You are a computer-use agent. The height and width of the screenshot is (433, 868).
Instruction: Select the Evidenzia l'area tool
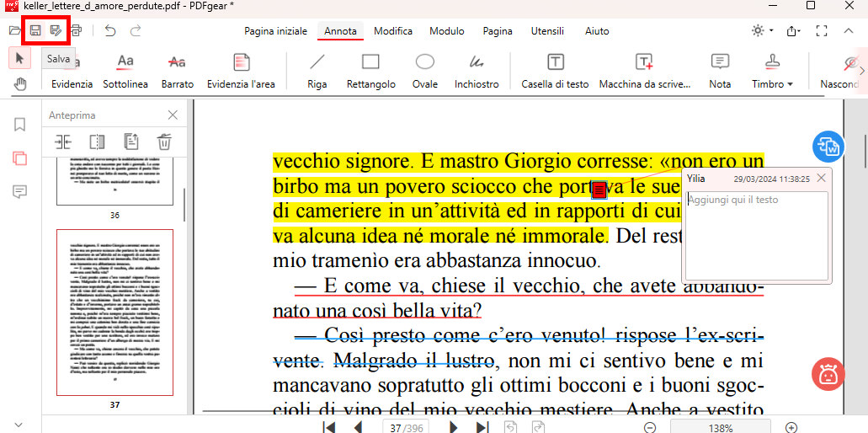(x=241, y=70)
